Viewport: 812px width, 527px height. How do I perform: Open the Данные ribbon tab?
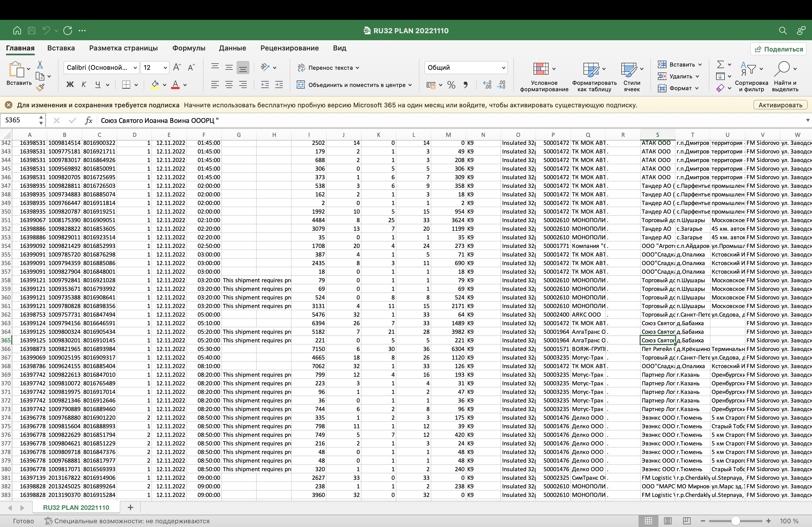(x=232, y=48)
